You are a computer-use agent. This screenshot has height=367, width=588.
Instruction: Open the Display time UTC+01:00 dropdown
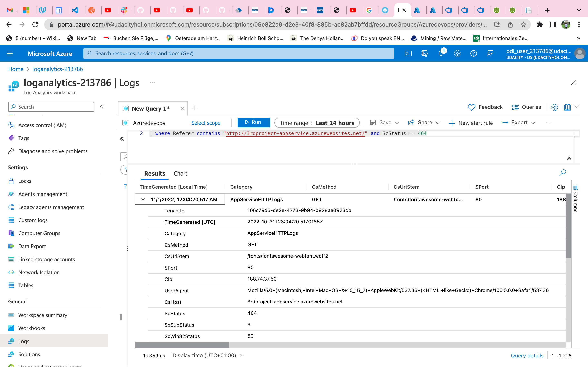pos(208,355)
